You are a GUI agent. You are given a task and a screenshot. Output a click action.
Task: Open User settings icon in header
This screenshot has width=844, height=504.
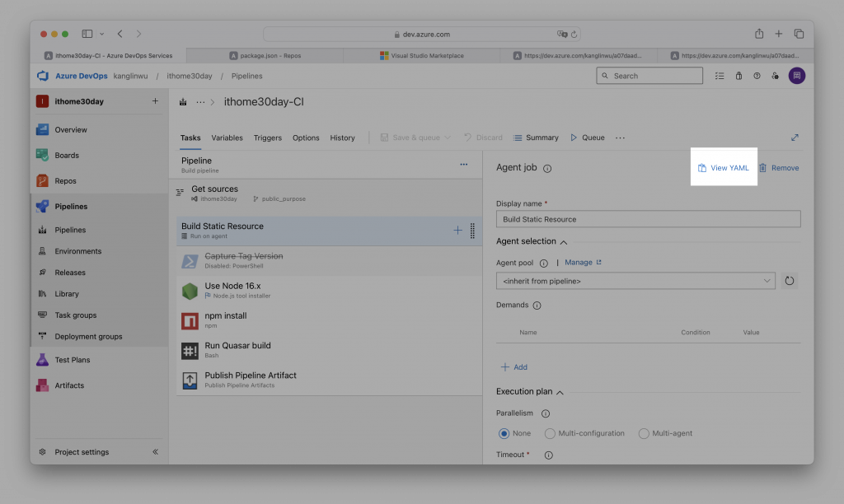(x=775, y=76)
